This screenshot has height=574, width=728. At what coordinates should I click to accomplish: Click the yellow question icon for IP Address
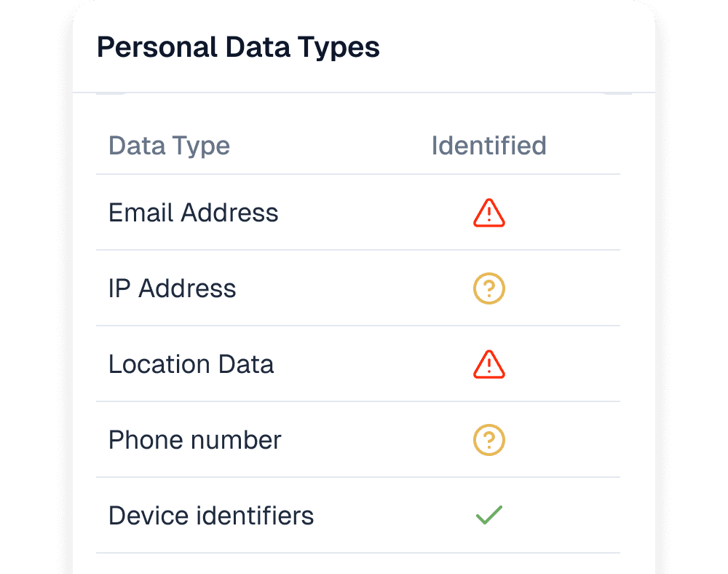[x=489, y=288]
